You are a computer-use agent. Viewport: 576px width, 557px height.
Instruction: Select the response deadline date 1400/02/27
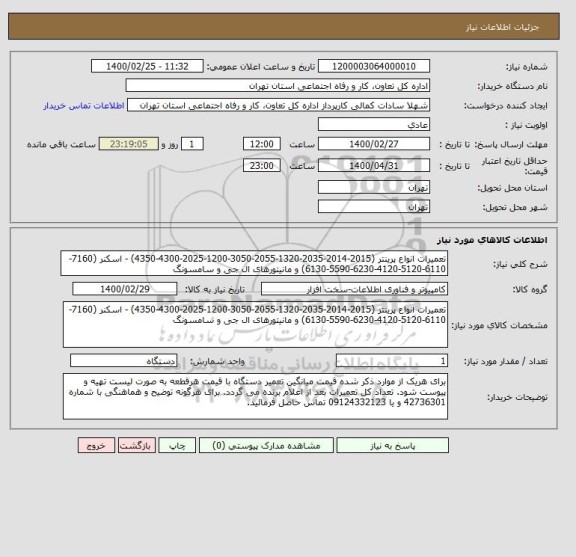[x=374, y=144]
